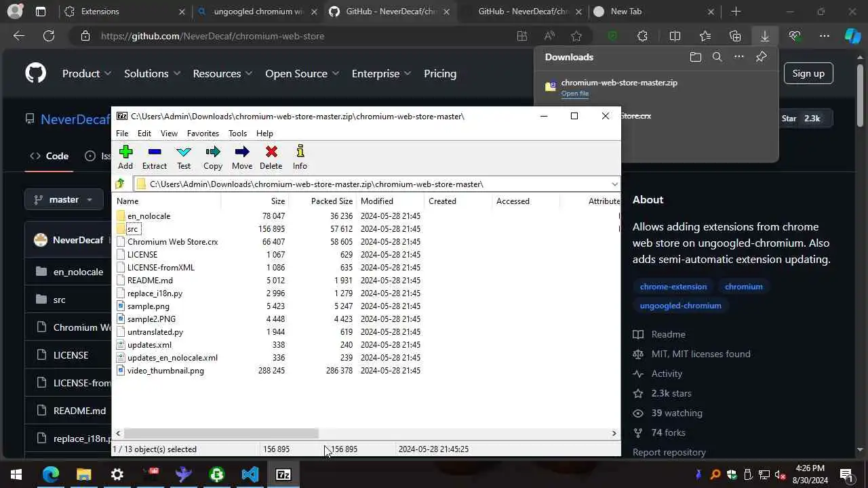
Task: Open Edge extensions puzzle icon
Action: coord(642,36)
